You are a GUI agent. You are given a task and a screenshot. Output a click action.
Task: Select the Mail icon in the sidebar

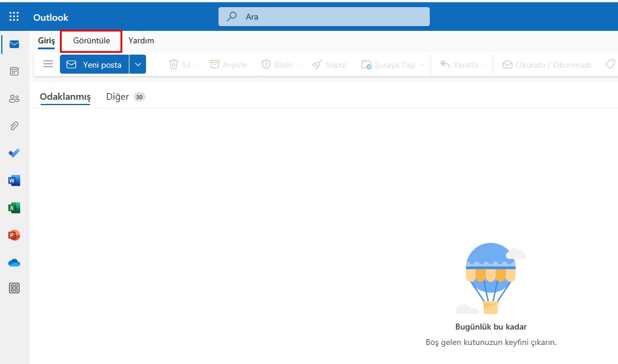(14, 43)
